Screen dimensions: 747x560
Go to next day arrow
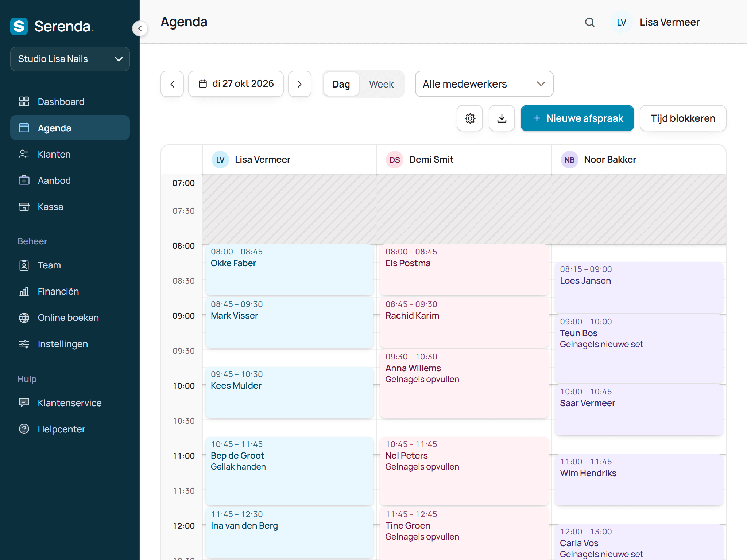(x=300, y=84)
